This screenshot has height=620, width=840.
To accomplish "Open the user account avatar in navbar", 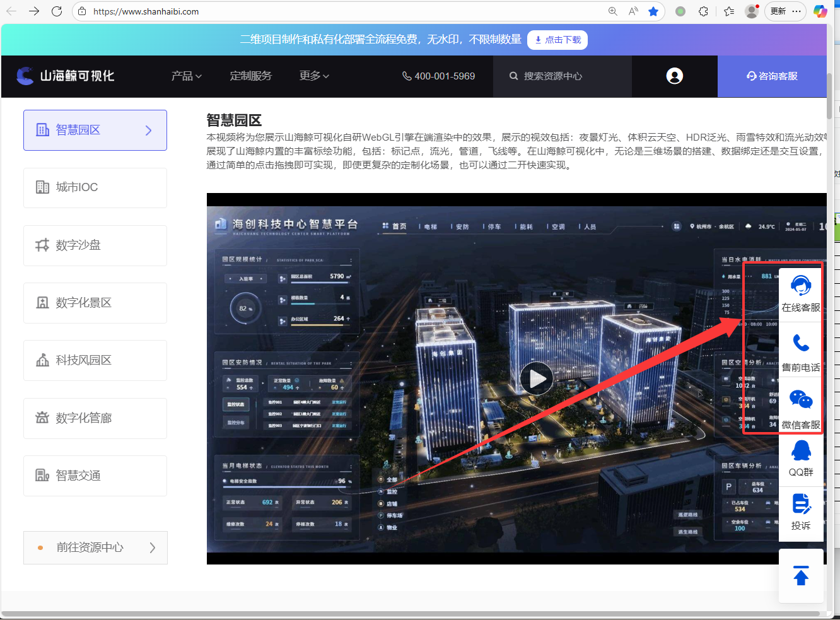I will pyautogui.click(x=675, y=76).
